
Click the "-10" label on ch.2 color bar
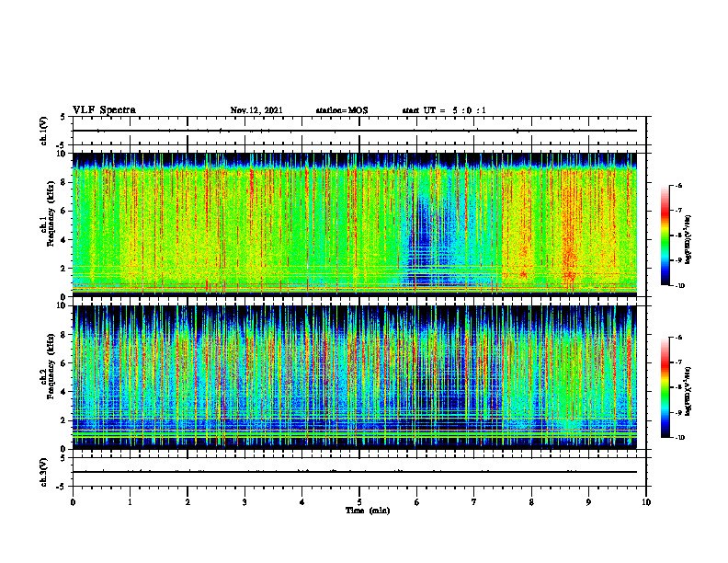(679, 438)
